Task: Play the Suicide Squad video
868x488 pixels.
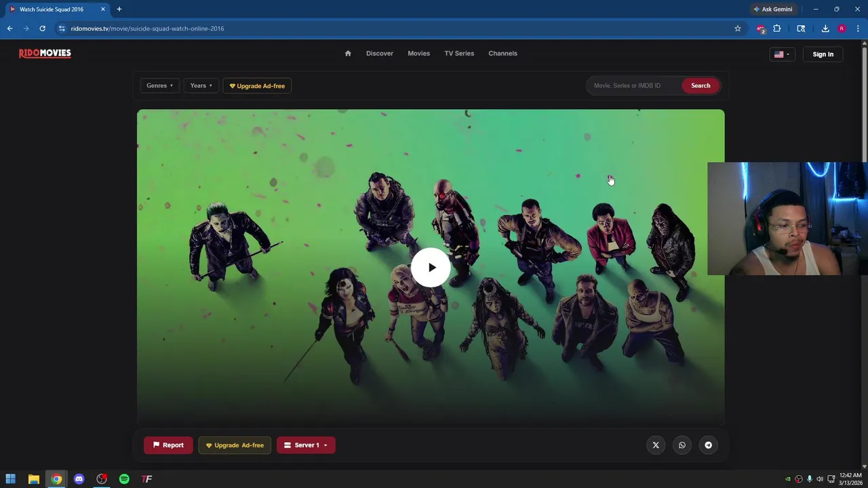Action: [431, 267]
